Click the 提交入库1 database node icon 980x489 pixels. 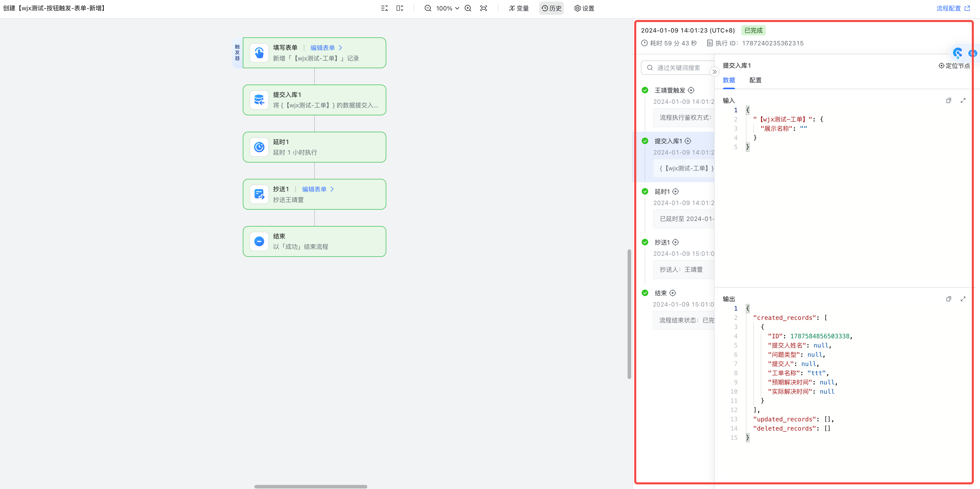[259, 100]
